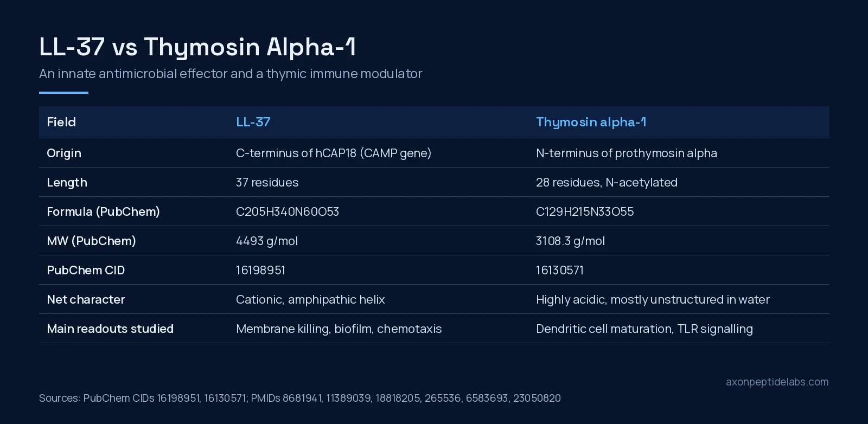This screenshot has height=424, width=868.
Task: Click the formula "C129H215N33O55"
Action: (585, 211)
